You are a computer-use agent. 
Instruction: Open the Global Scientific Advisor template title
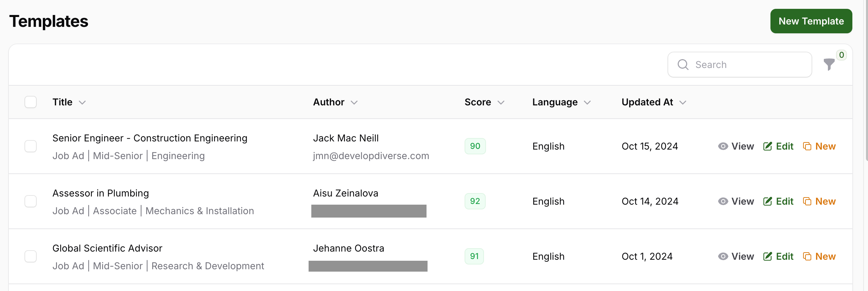pos(107,248)
